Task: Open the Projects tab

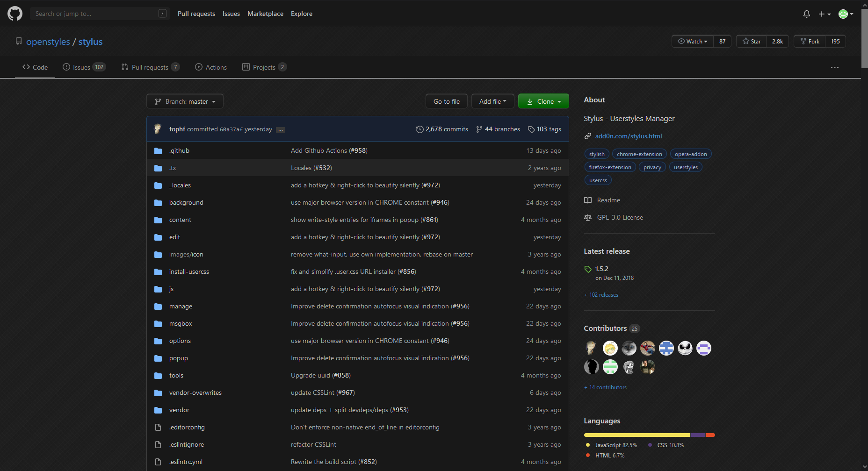Action: point(264,67)
